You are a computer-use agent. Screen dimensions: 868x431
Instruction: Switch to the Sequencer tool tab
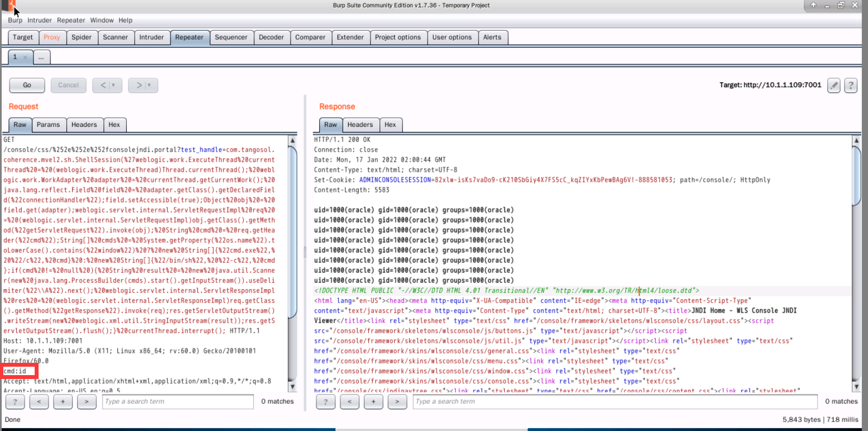point(231,37)
